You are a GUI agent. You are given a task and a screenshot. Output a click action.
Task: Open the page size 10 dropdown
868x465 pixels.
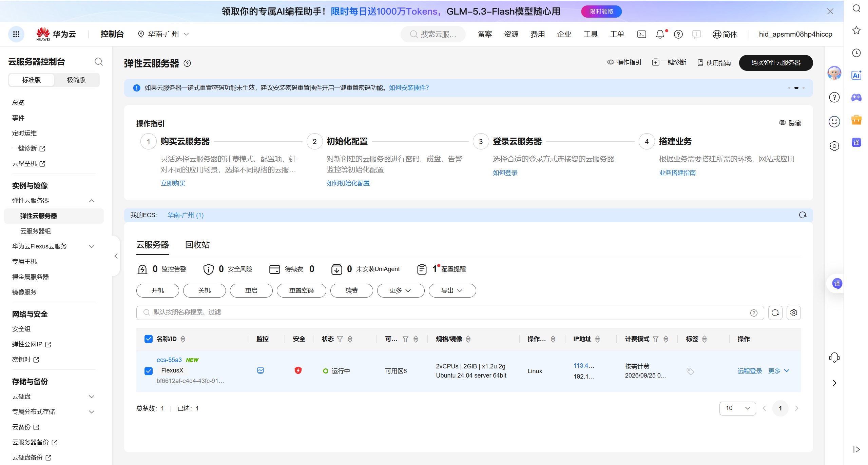tap(737, 408)
